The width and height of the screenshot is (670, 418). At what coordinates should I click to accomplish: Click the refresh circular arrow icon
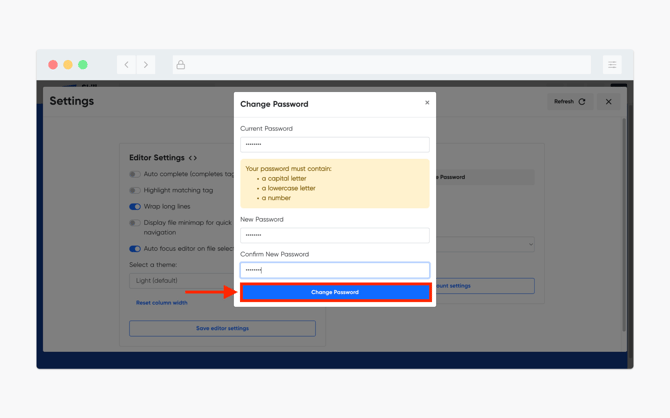click(582, 102)
